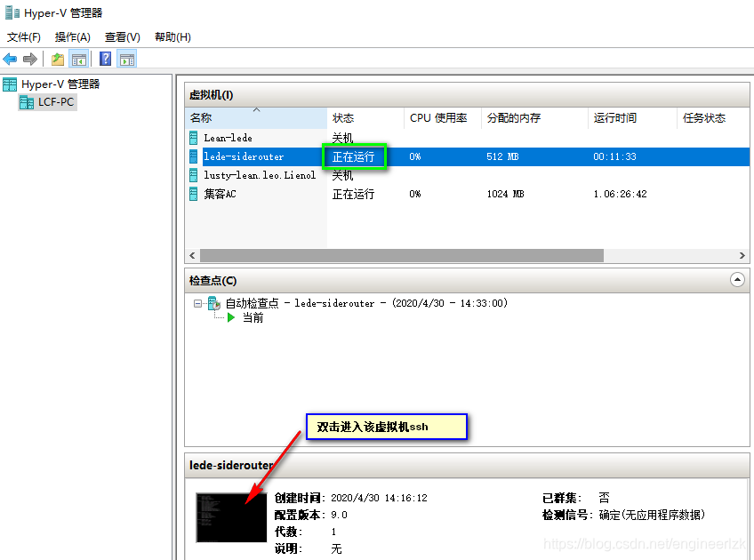Open the Help toolbar icon
The height and width of the screenshot is (560, 754).
(x=105, y=60)
